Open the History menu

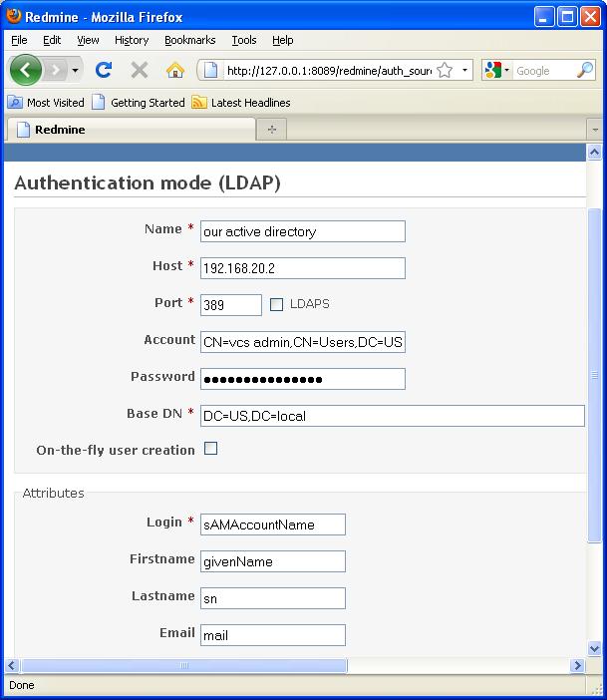point(132,40)
